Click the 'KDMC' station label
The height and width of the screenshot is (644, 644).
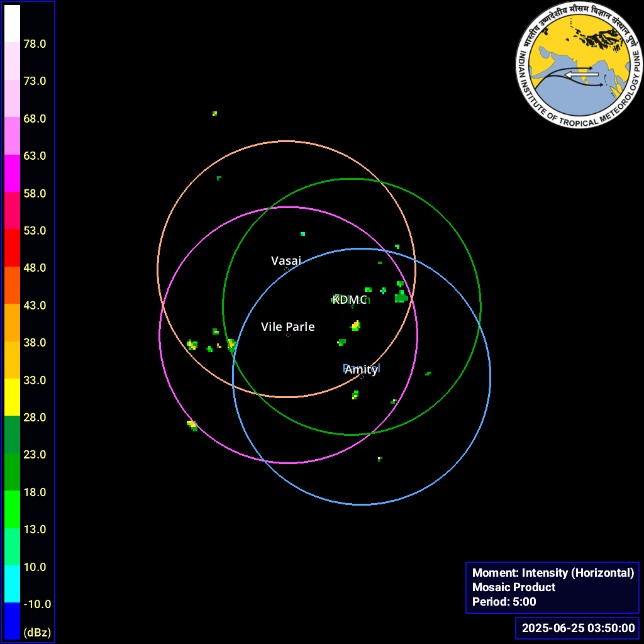(349, 300)
